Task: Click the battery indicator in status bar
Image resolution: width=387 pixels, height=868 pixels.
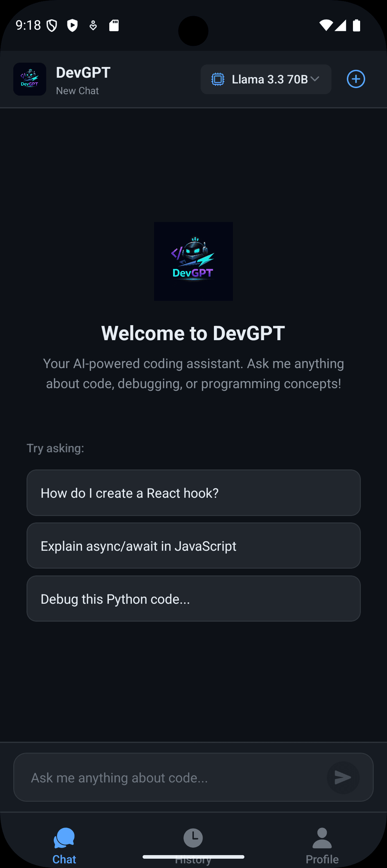Action: (x=357, y=25)
